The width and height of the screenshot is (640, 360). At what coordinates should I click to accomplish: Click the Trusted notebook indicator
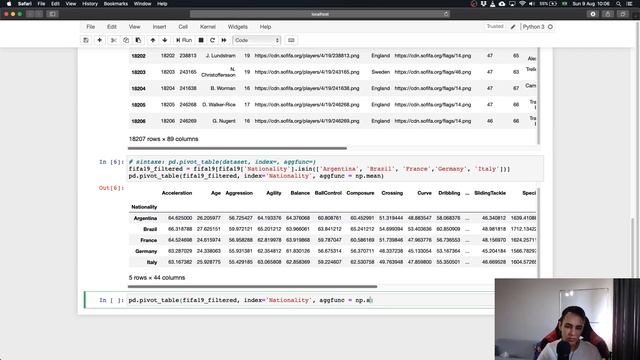[x=495, y=27]
